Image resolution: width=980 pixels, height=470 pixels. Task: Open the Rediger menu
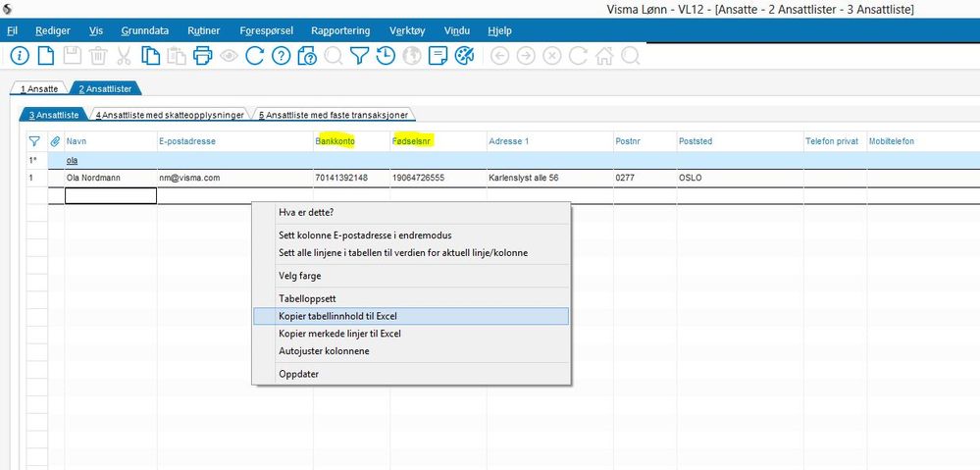pos(53,30)
